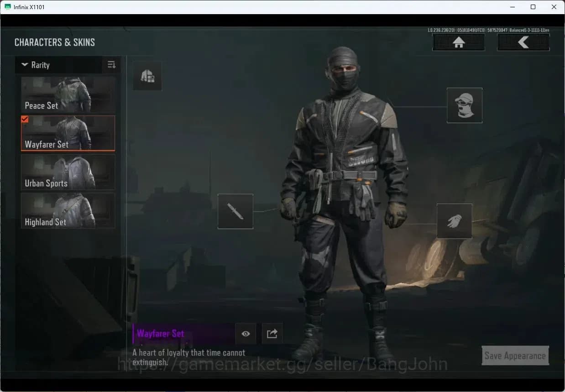The height and width of the screenshot is (392, 565).
Task: Open the outfit wardrobe icon
Action: tap(147, 76)
